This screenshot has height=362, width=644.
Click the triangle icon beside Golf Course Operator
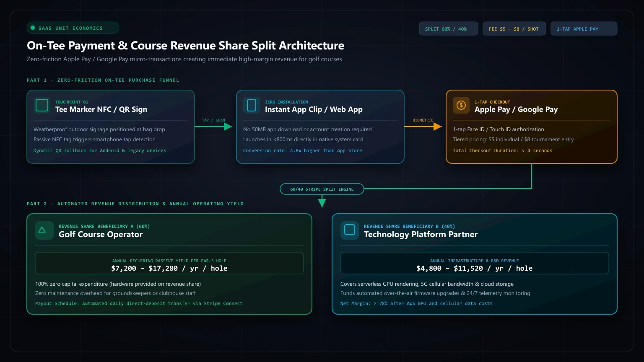[x=44, y=230]
